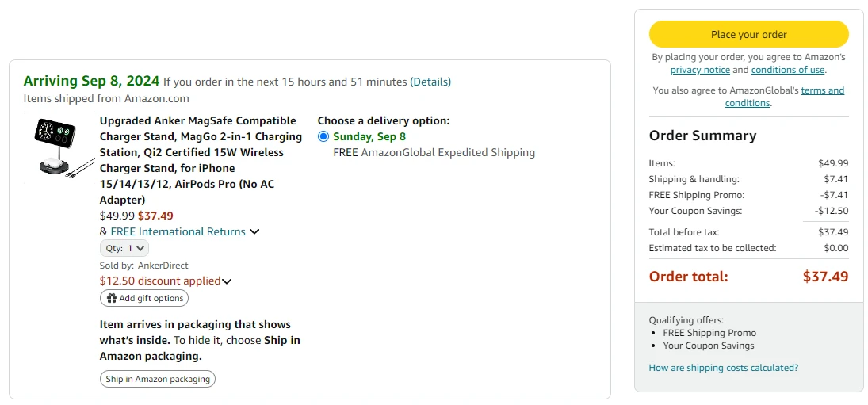Click the Ship in Amazon packaging button
Image resolution: width=868 pixels, height=405 pixels.
pos(158,379)
